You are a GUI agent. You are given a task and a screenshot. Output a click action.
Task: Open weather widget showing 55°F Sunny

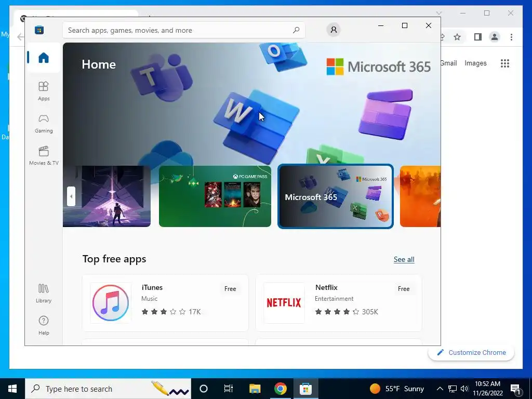[x=396, y=389]
